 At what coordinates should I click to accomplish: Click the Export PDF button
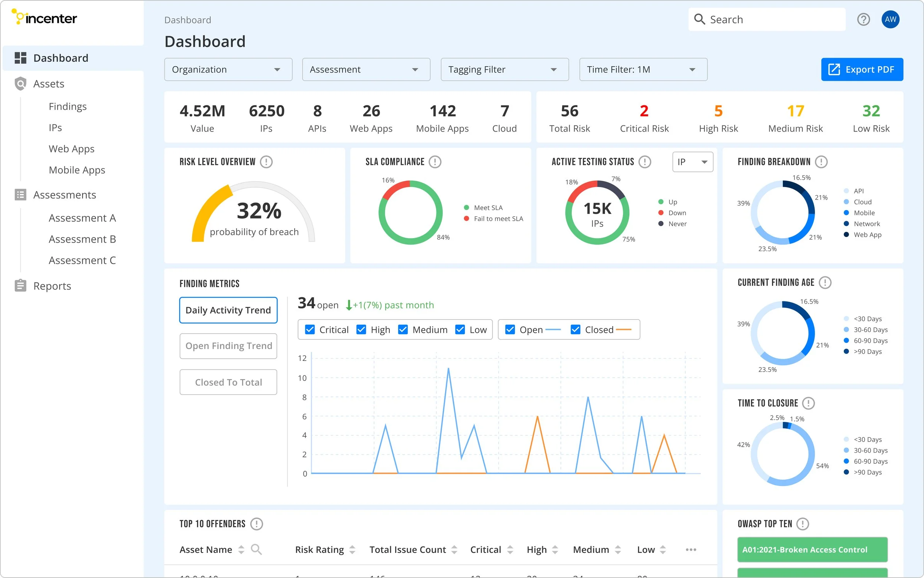coord(862,70)
